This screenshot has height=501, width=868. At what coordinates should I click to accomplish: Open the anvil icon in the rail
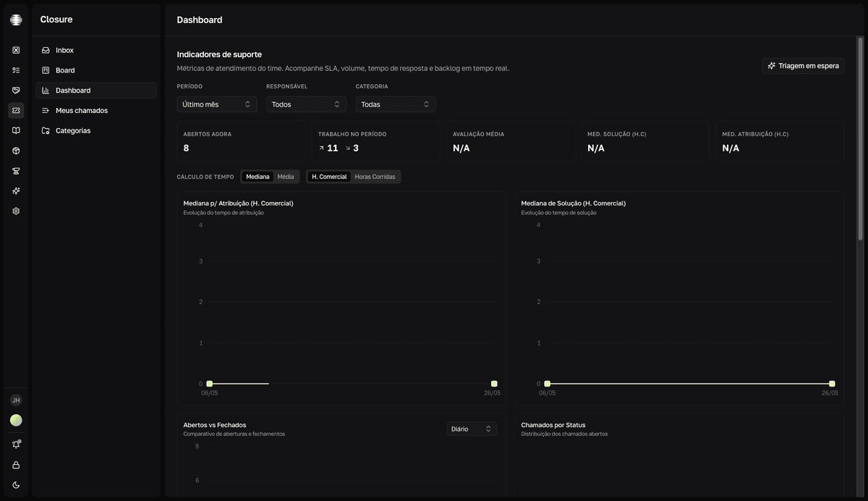coord(16,171)
